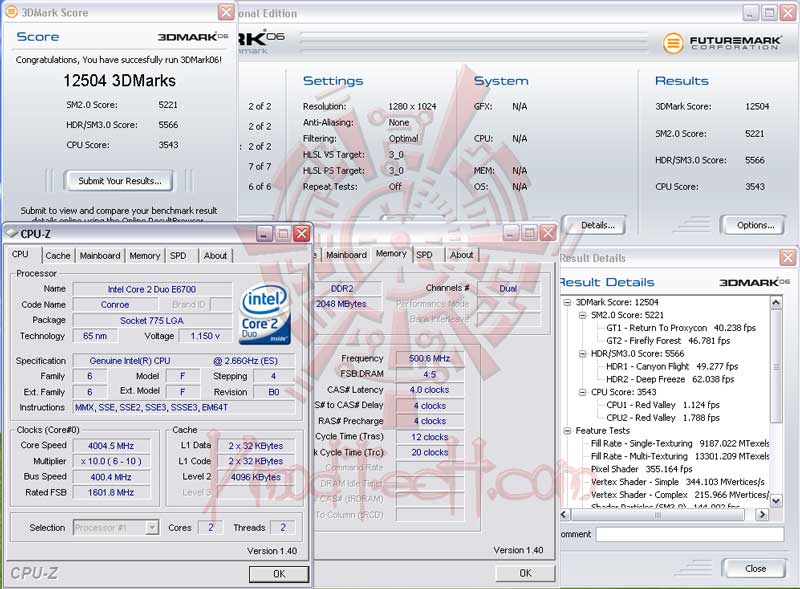Click the Intel Core 2 Duo logo
Screen dimensions: 800x589
click(x=265, y=315)
